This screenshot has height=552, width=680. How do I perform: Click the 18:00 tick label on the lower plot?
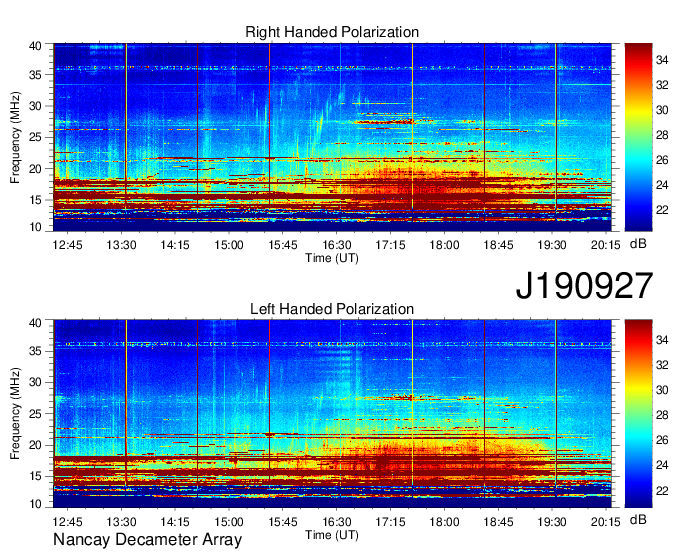click(x=444, y=522)
